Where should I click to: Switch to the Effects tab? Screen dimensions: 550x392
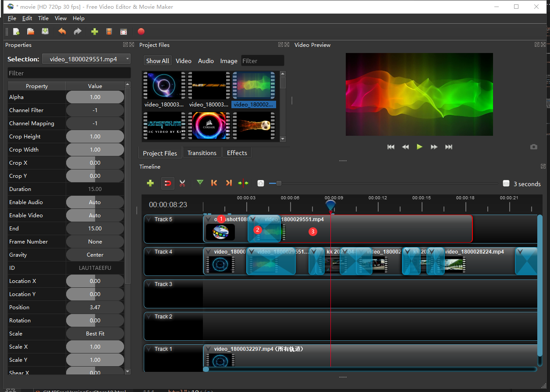point(237,153)
